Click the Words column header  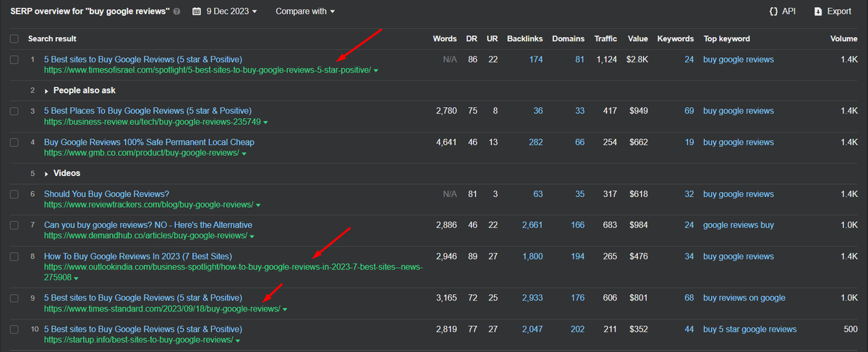coord(444,38)
